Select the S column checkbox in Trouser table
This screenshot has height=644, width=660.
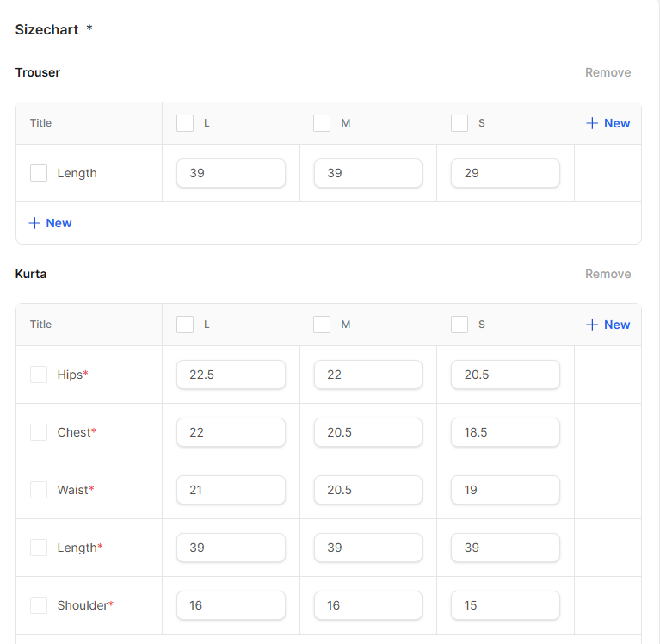(x=460, y=123)
